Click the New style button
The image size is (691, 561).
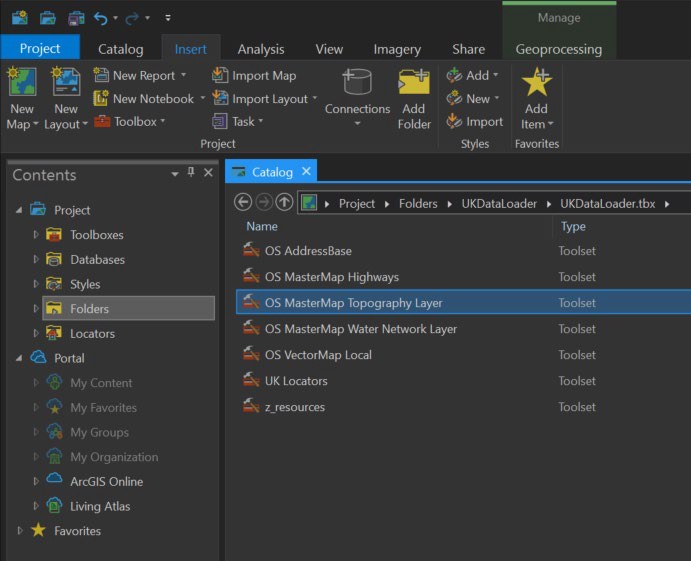point(472,98)
